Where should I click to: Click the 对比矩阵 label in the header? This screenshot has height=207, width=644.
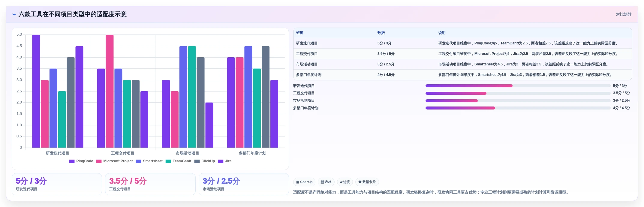[x=624, y=14]
